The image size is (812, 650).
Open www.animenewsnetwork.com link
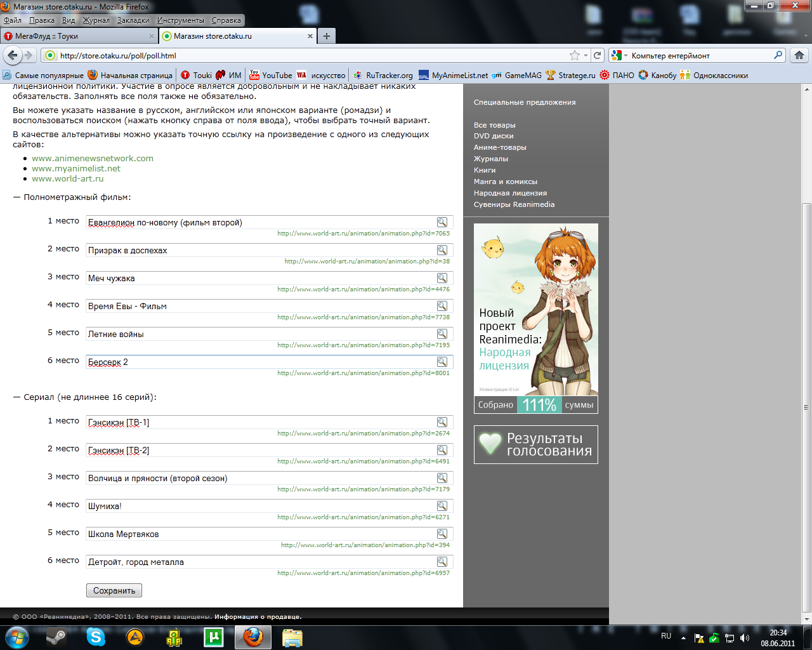coord(93,158)
